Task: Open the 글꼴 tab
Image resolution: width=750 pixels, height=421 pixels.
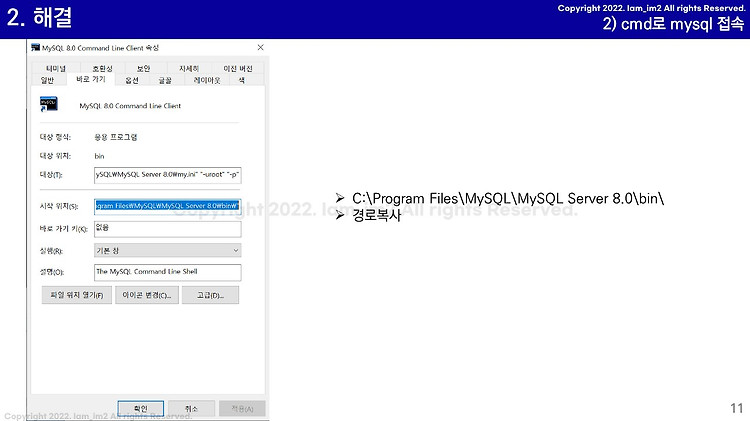Action: point(165,80)
